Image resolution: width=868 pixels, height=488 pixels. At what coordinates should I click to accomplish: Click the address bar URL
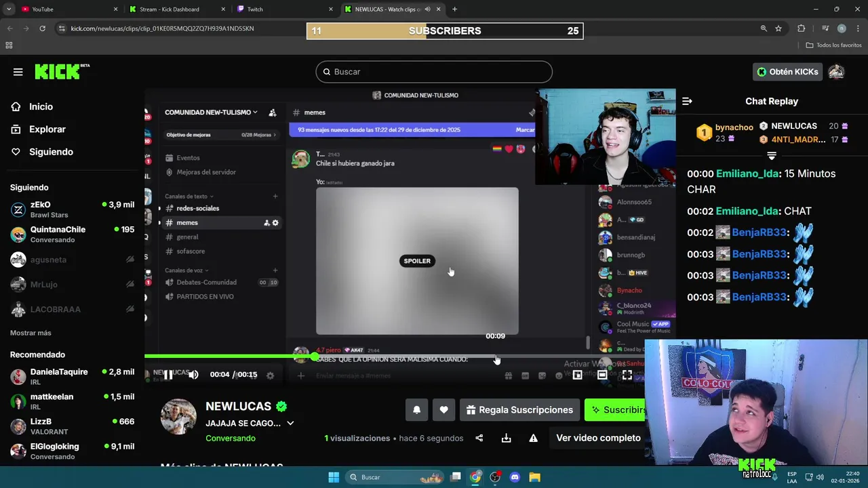click(x=162, y=28)
